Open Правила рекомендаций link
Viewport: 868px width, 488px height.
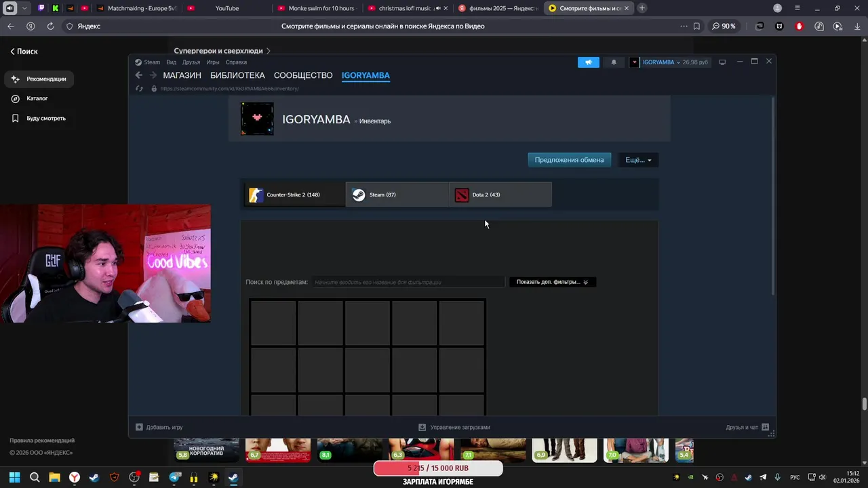click(x=42, y=441)
